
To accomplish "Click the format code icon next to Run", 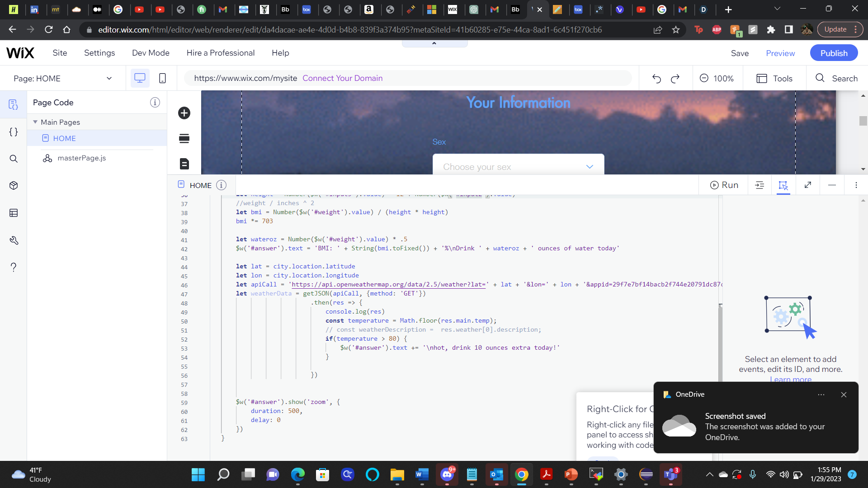I will [759, 185].
